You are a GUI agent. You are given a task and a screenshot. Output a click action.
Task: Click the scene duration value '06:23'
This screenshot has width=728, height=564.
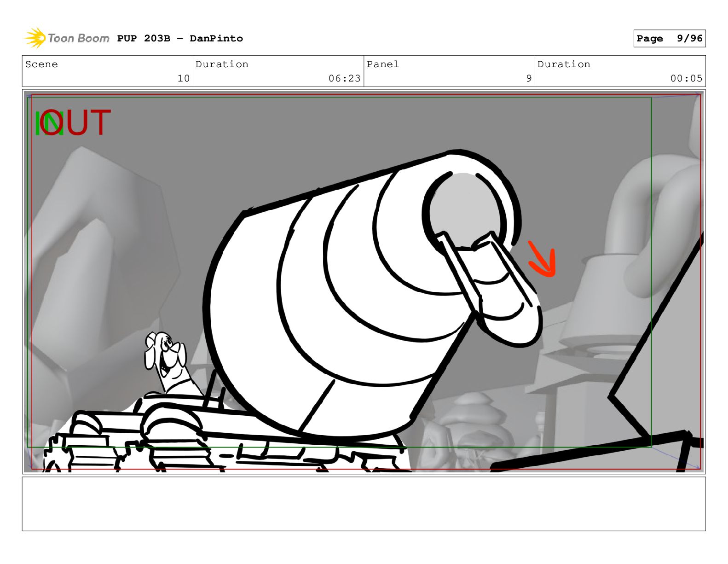click(344, 79)
